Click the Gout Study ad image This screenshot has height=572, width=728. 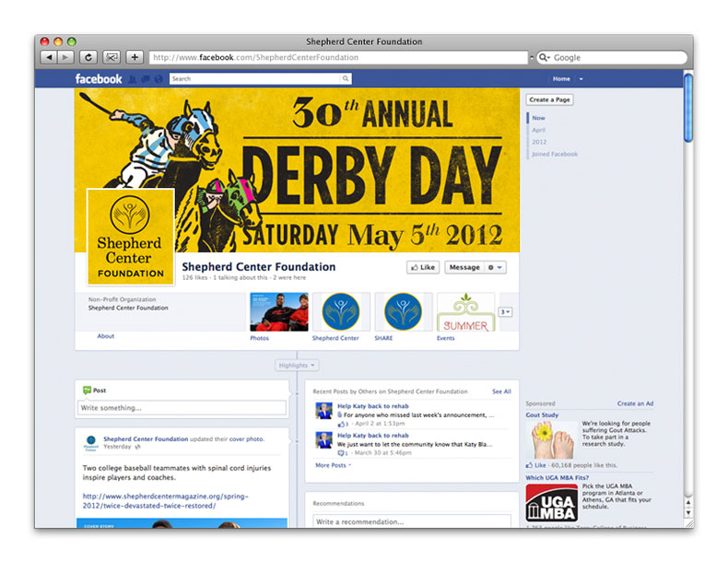553,439
